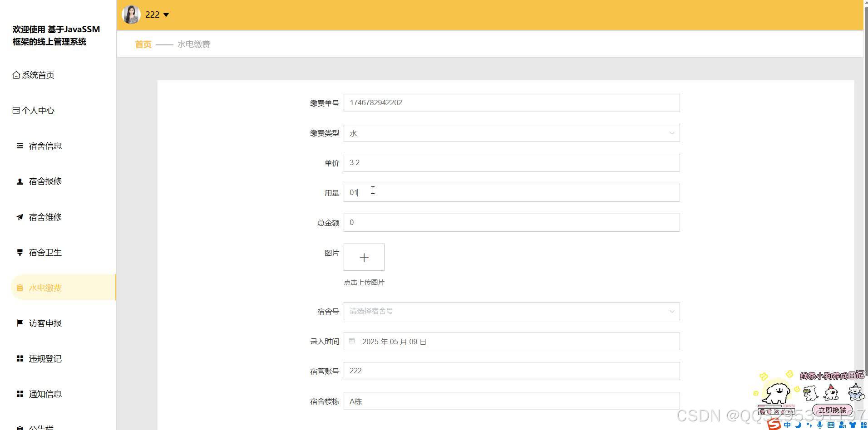Viewport: 868px width, 430px height.
Task: Click the 宿舍报修 person icon
Action: click(20, 181)
